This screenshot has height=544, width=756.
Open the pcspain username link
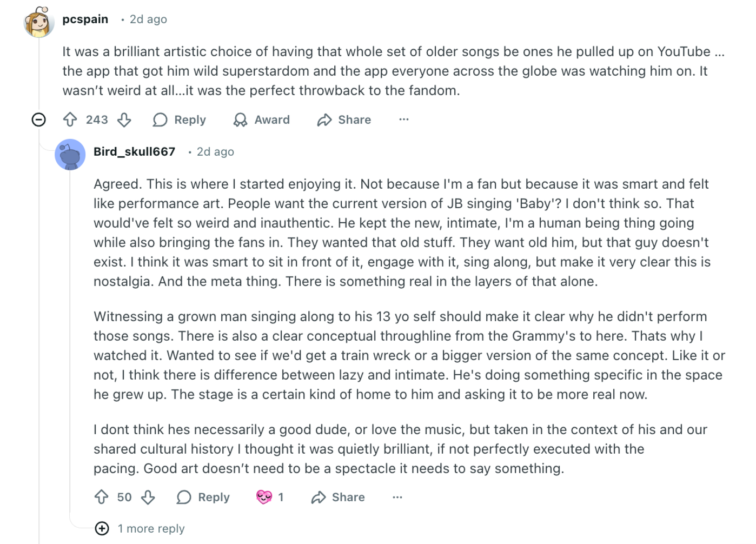pos(85,19)
